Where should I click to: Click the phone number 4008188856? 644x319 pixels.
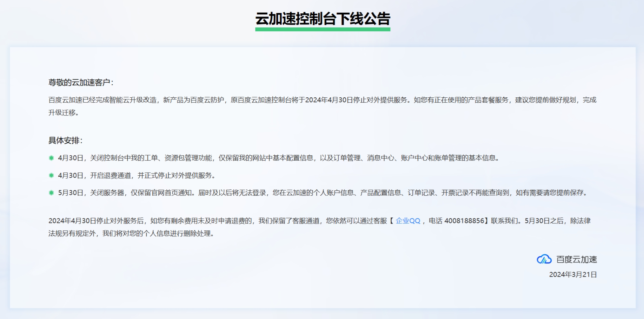[464, 221]
